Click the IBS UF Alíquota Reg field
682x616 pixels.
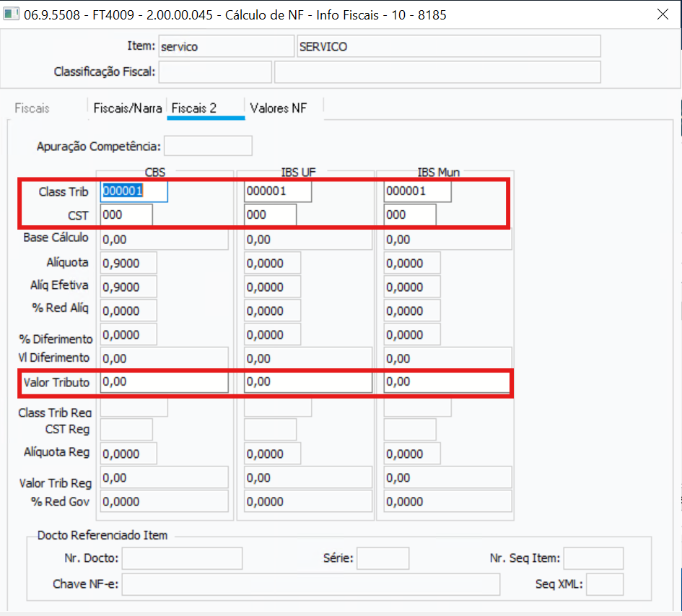click(272, 454)
